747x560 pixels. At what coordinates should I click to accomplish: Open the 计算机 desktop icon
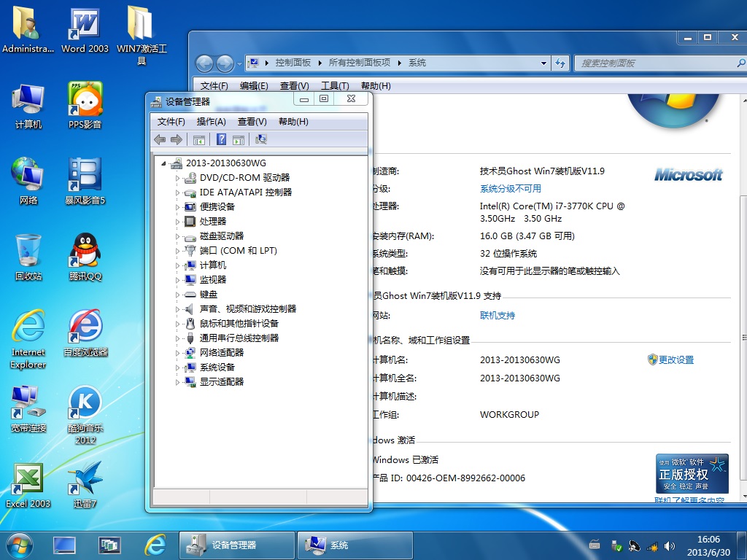coord(28,106)
